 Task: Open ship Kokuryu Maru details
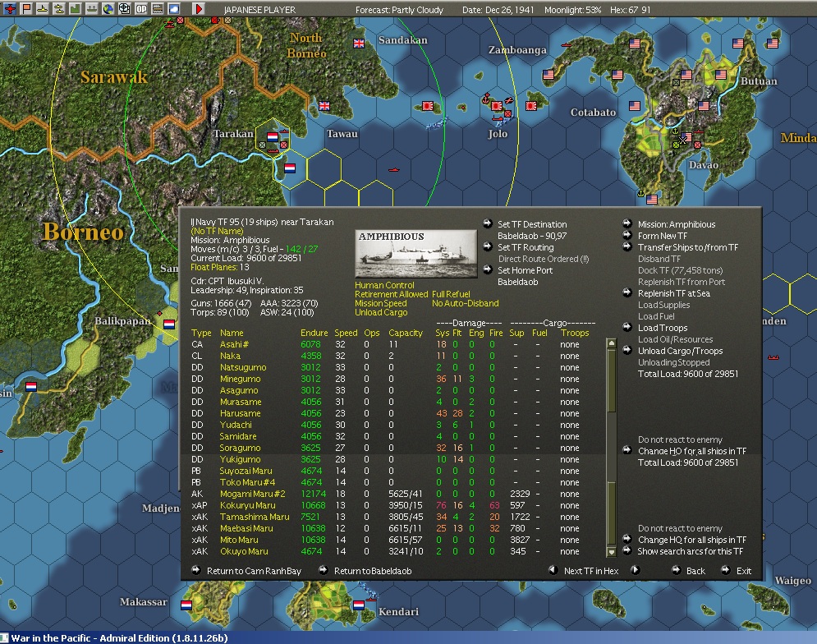[247, 505]
